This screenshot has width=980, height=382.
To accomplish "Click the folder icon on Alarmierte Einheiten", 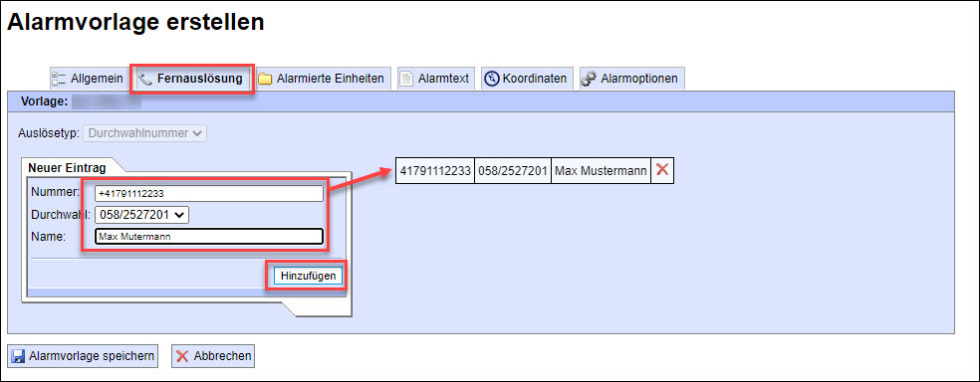I will pyautogui.click(x=265, y=80).
